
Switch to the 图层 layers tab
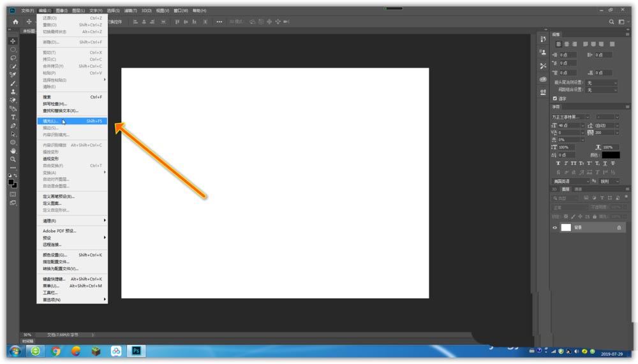click(x=565, y=189)
